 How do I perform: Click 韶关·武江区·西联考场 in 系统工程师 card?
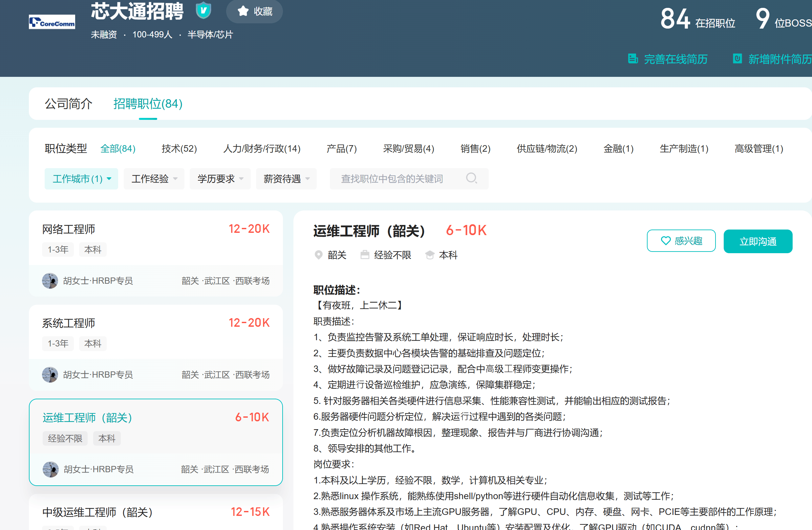(x=225, y=374)
